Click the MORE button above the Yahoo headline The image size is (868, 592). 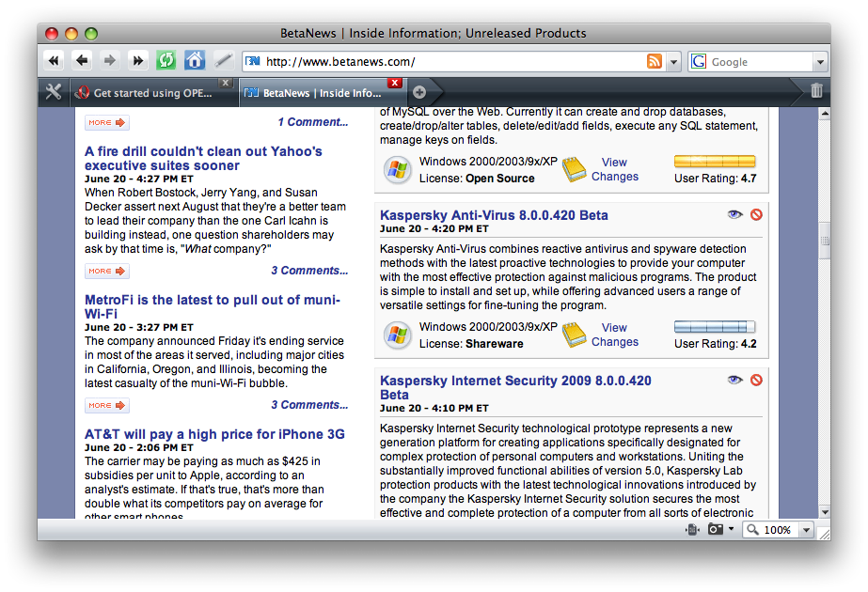click(x=107, y=123)
